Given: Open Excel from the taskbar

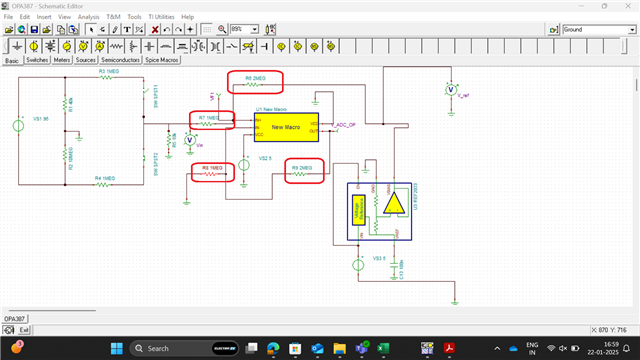Looking at the screenshot, I should pyautogui.click(x=383, y=348).
